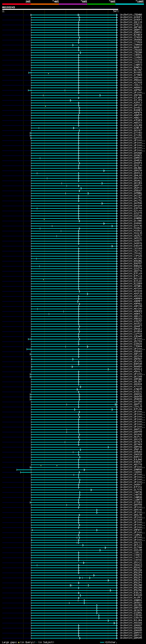Click the query end position 547

click(115, 11)
